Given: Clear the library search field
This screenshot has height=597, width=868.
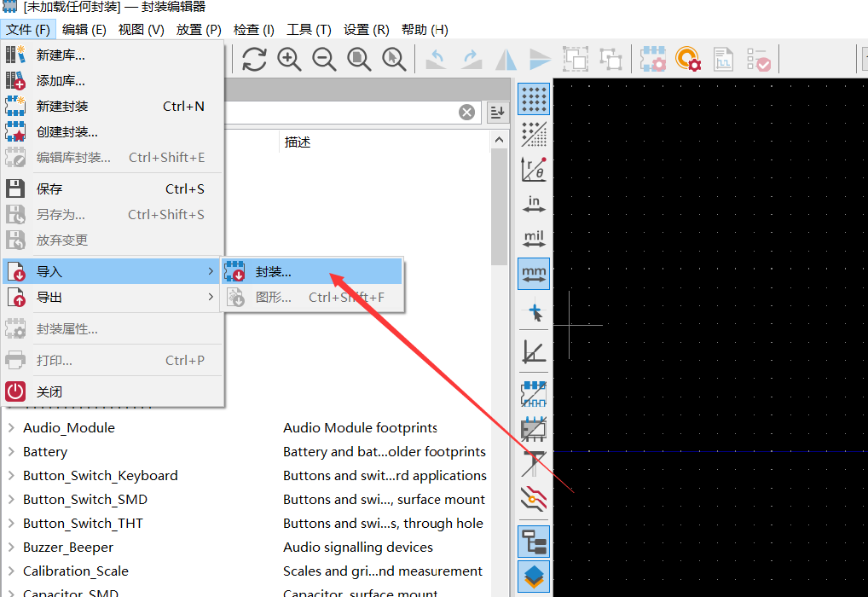Looking at the screenshot, I should 467,113.
